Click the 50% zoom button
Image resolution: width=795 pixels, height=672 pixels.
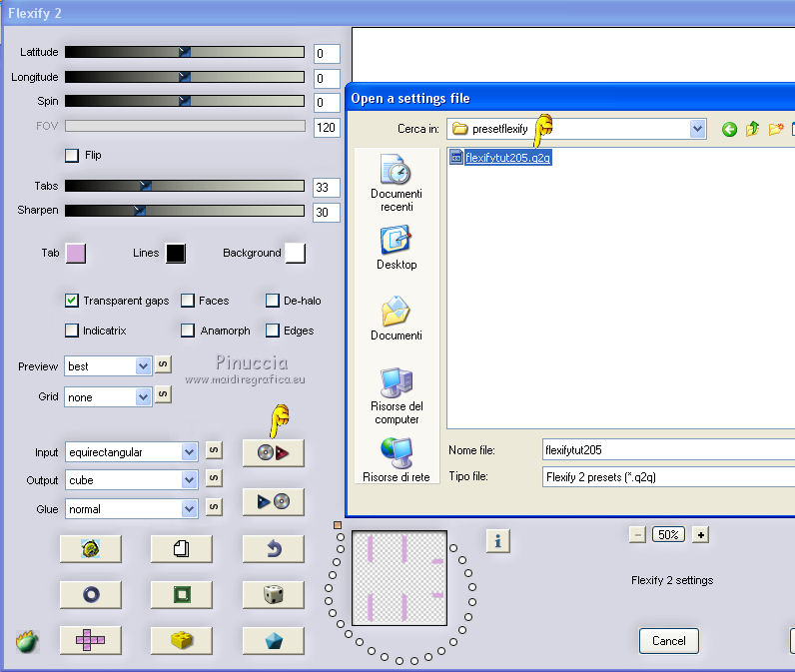tap(668, 534)
